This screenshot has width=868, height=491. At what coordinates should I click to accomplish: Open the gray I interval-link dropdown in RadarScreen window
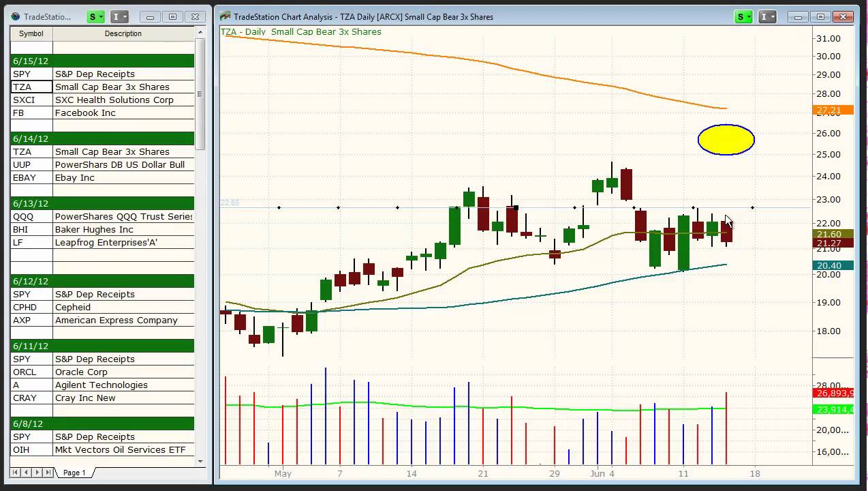tap(119, 16)
